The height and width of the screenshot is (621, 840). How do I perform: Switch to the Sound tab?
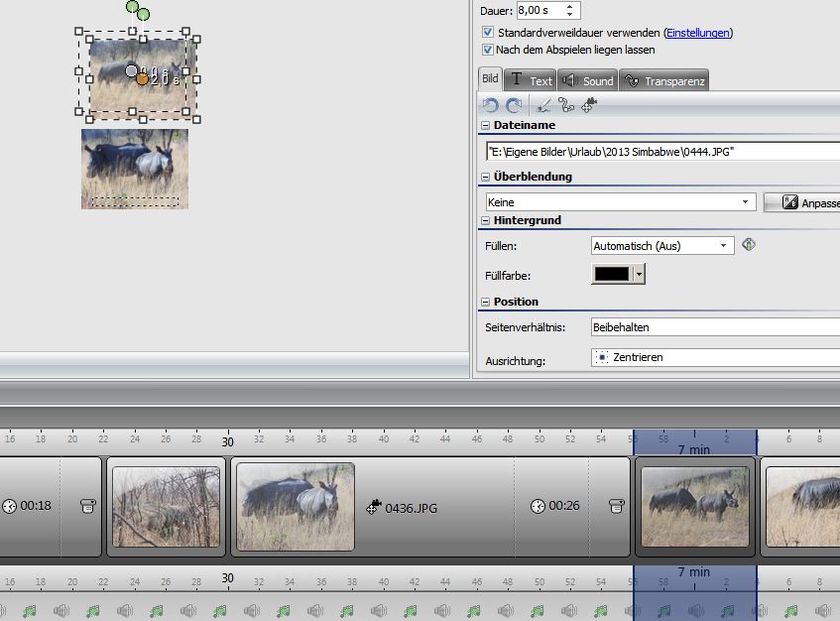pyautogui.click(x=588, y=81)
